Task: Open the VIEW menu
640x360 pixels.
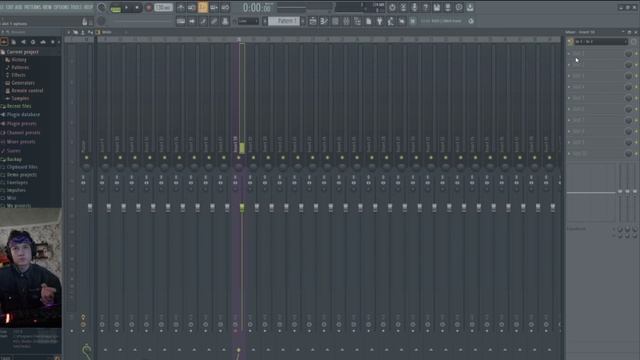Action: [x=47, y=7]
